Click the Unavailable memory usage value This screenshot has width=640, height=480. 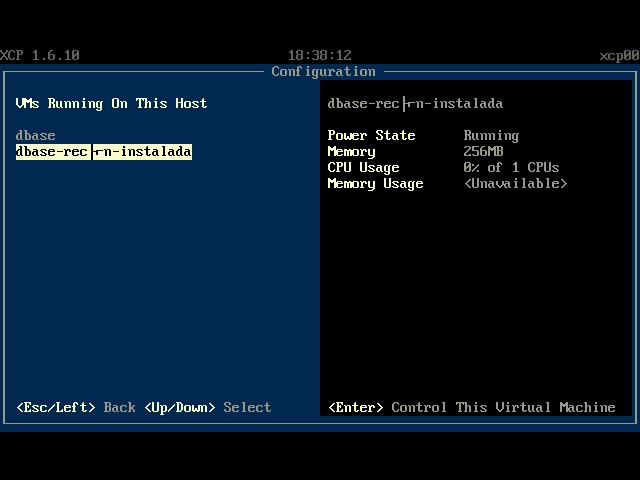click(516, 184)
